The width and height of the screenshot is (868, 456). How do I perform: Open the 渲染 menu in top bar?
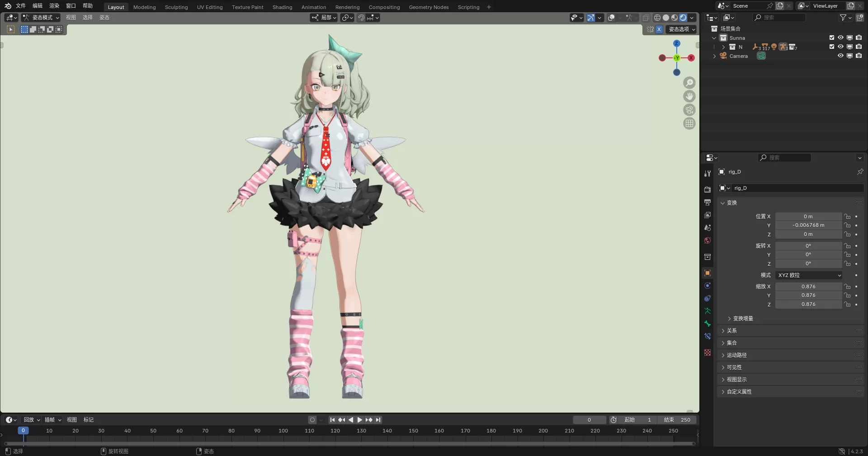point(54,6)
